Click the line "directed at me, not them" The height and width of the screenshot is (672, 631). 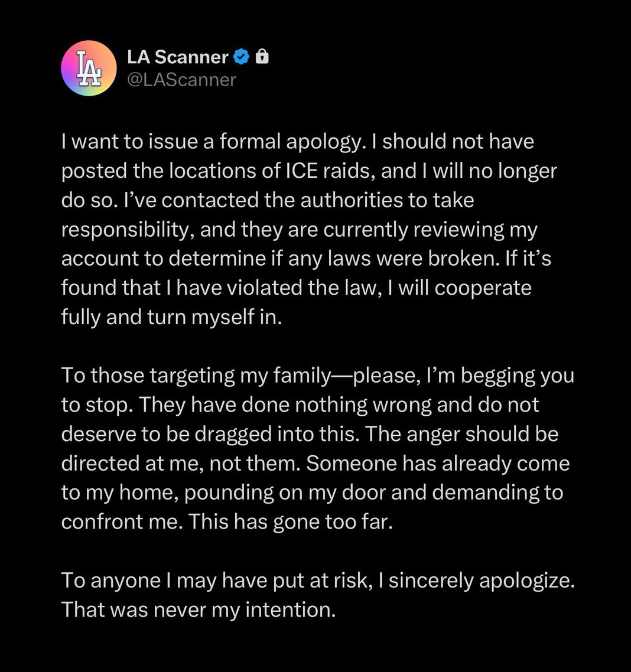(x=316, y=464)
